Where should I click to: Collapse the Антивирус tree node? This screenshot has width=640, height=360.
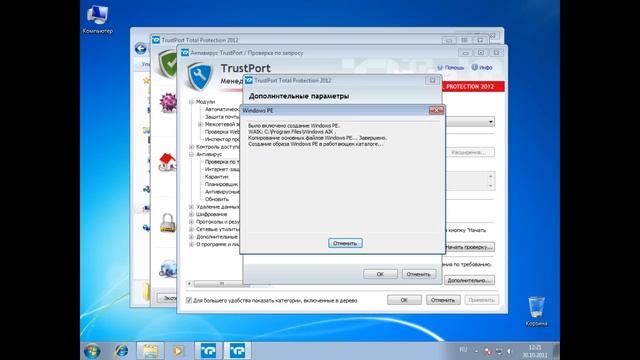(x=191, y=154)
